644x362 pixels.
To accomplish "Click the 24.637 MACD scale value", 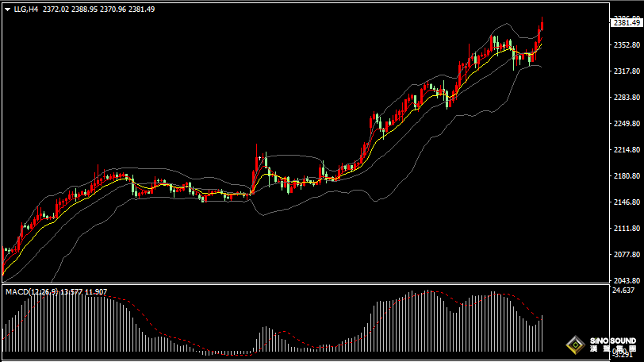I will [625, 291].
